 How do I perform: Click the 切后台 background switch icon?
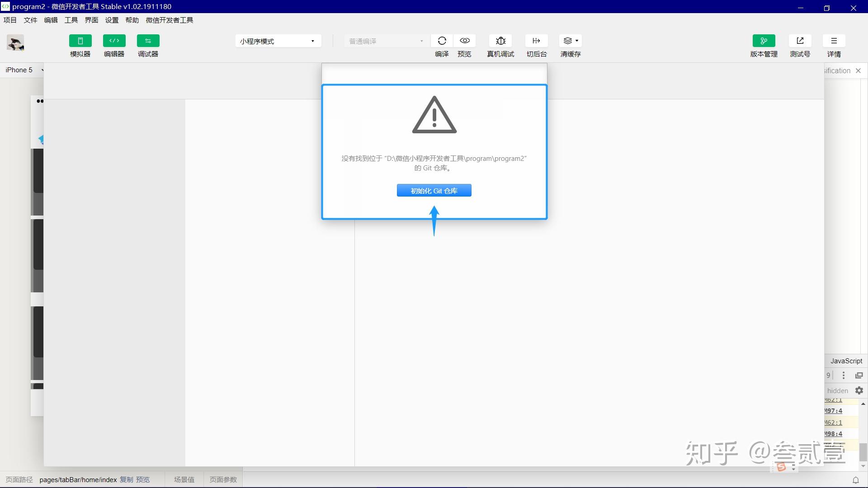point(537,41)
